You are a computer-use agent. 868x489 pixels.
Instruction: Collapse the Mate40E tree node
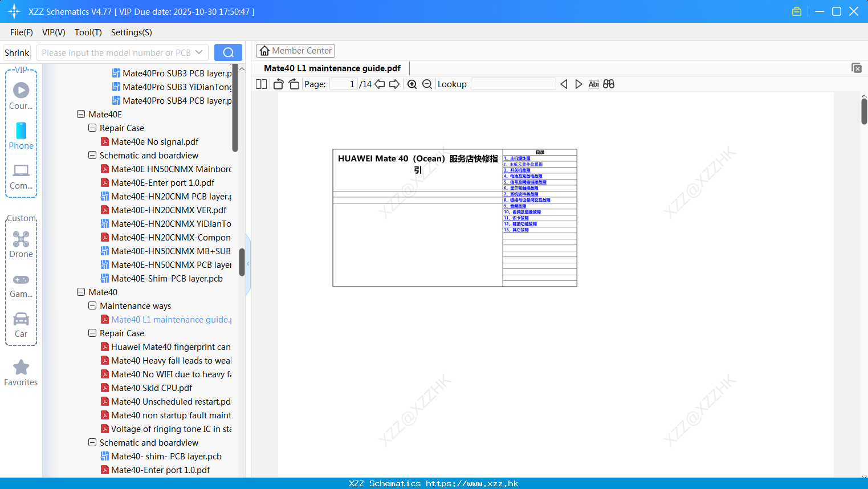[x=81, y=115]
